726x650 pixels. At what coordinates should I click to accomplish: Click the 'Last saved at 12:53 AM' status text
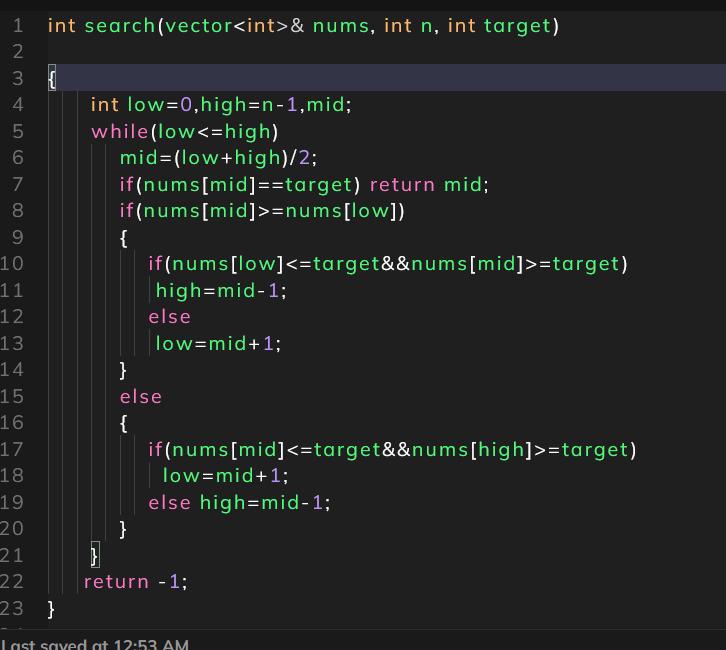pyautogui.click(x=94, y=644)
